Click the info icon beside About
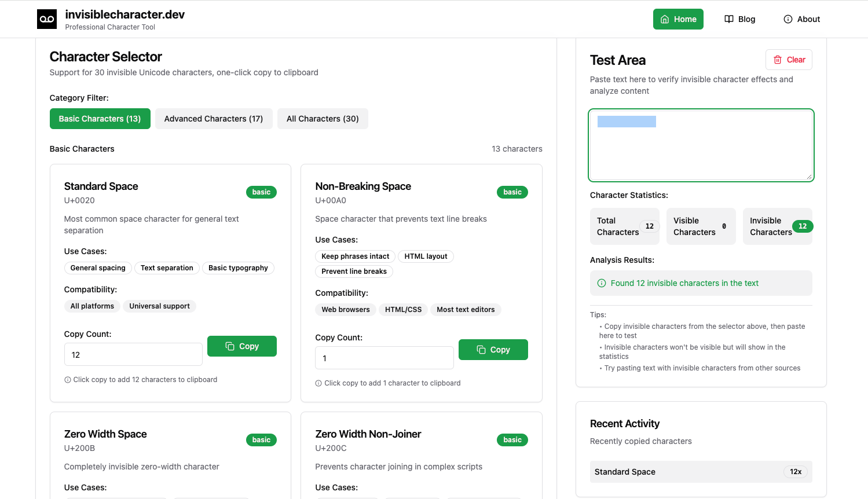Image resolution: width=868 pixels, height=499 pixels. 788,19
